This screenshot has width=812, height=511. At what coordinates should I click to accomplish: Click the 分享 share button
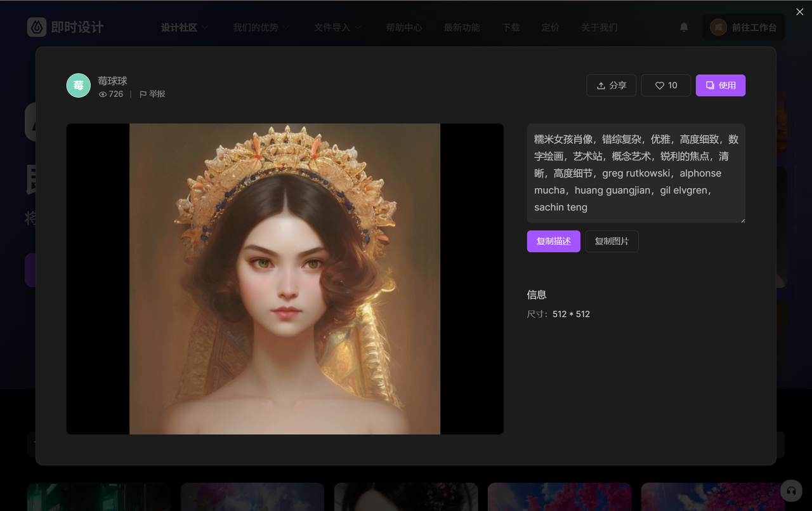click(612, 85)
